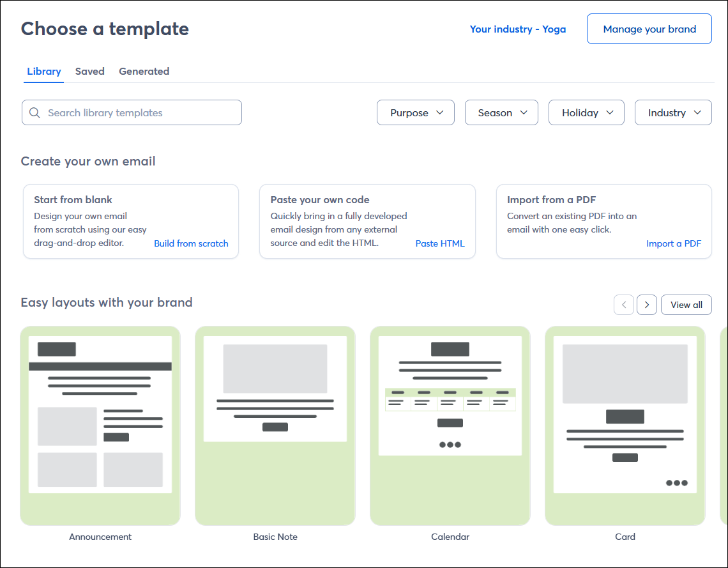Switch to the Generated tab
728x568 pixels.
pyautogui.click(x=144, y=71)
